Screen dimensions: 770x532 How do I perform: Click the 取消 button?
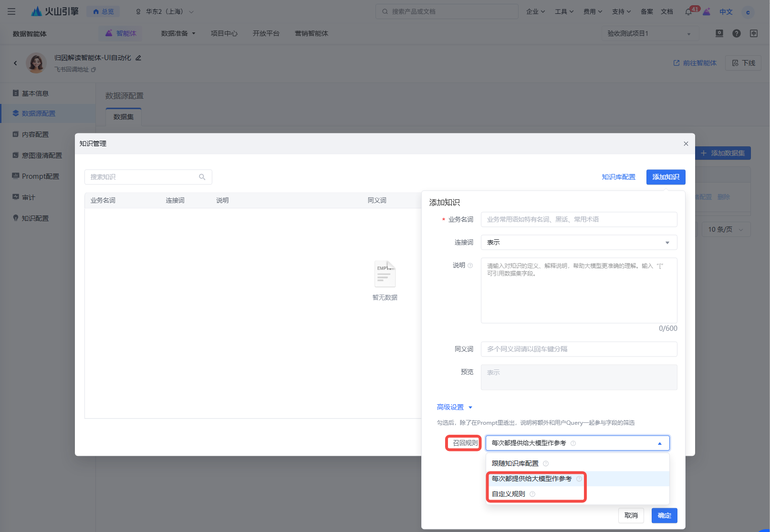[631, 515]
